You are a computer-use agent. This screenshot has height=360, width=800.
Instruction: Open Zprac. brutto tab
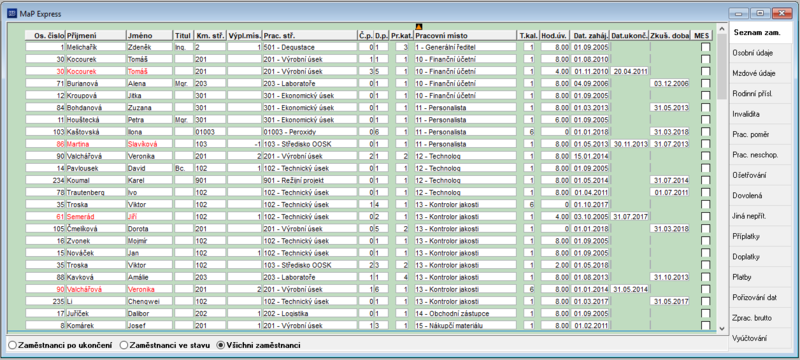point(761,318)
